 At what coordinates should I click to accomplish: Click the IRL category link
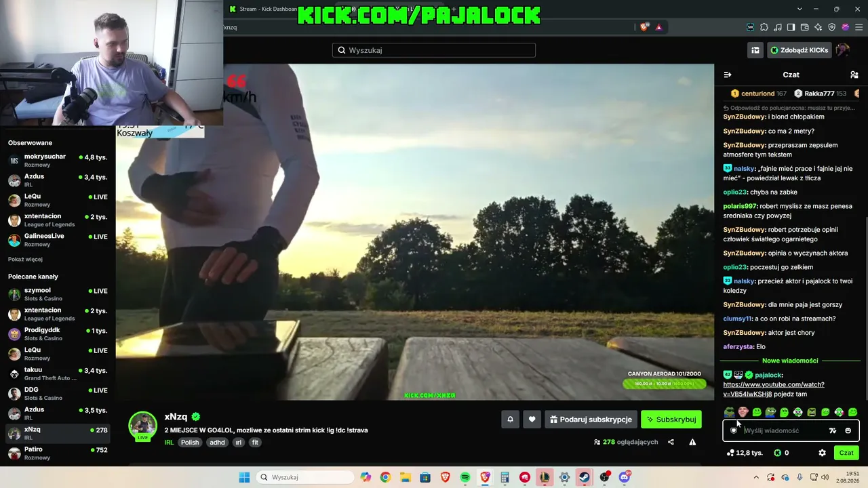169,443
